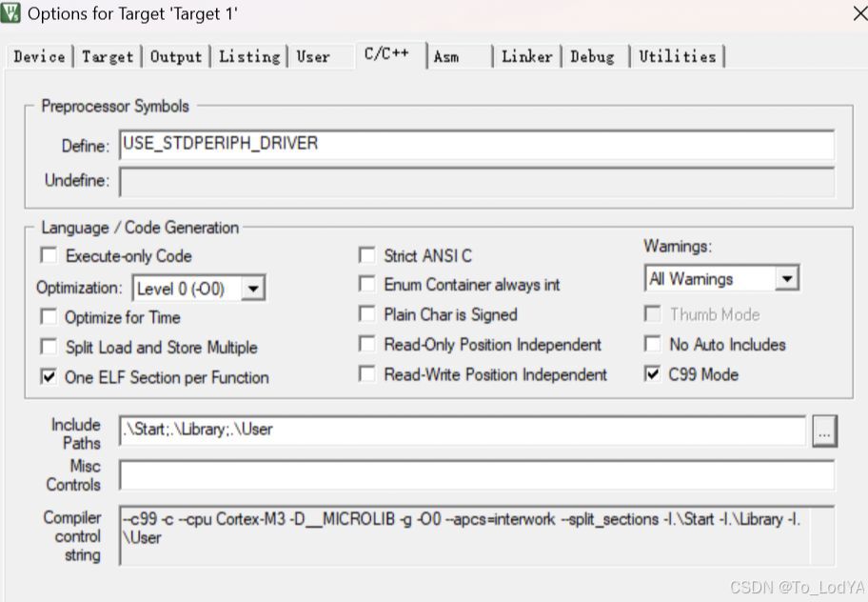The width and height of the screenshot is (868, 602).
Task: Open the Device tab
Action: (x=39, y=56)
